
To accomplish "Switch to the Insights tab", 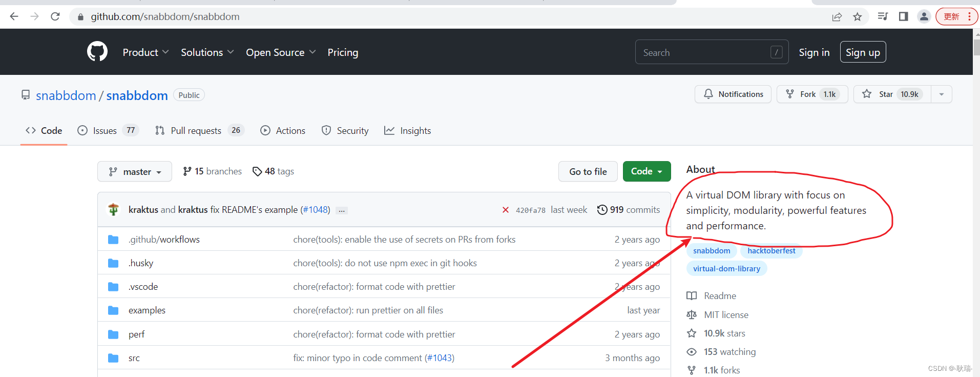I will 408,131.
